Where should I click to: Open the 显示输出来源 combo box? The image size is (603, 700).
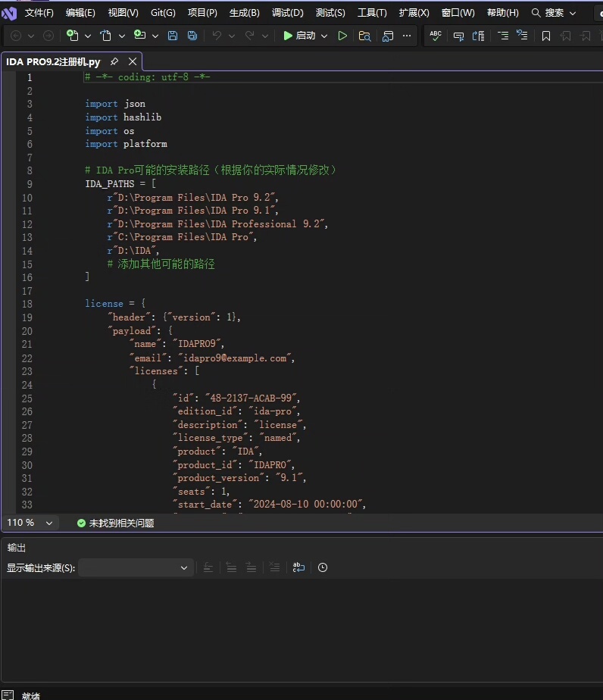tap(136, 567)
